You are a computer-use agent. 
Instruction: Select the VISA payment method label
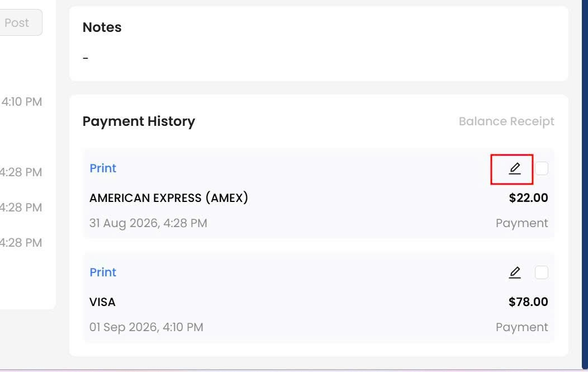tap(102, 302)
